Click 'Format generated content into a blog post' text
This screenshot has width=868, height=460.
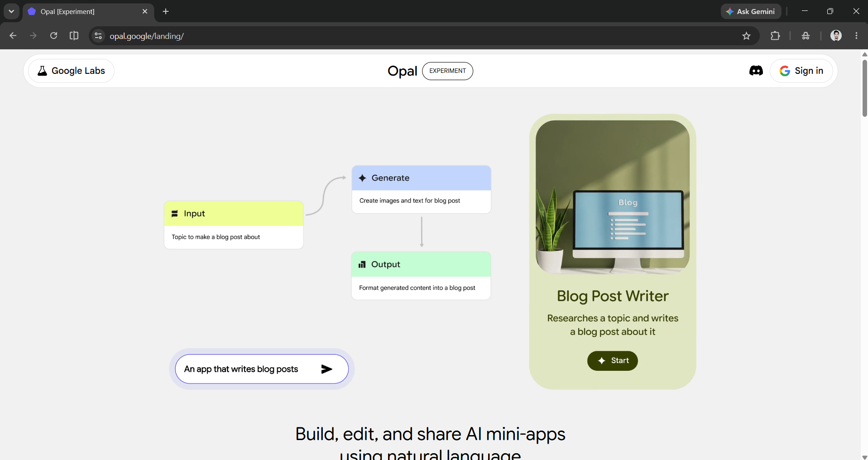(x=417, y=287)
